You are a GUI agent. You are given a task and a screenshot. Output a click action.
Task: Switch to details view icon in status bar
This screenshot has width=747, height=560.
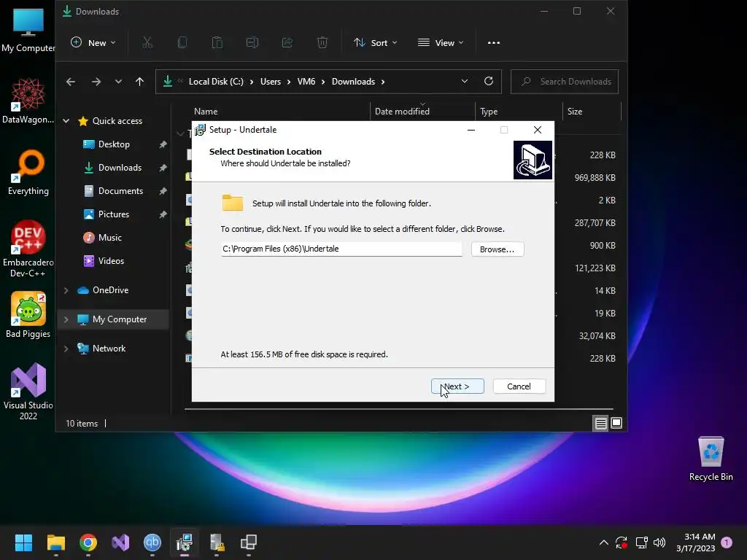(x=601, y=424)
